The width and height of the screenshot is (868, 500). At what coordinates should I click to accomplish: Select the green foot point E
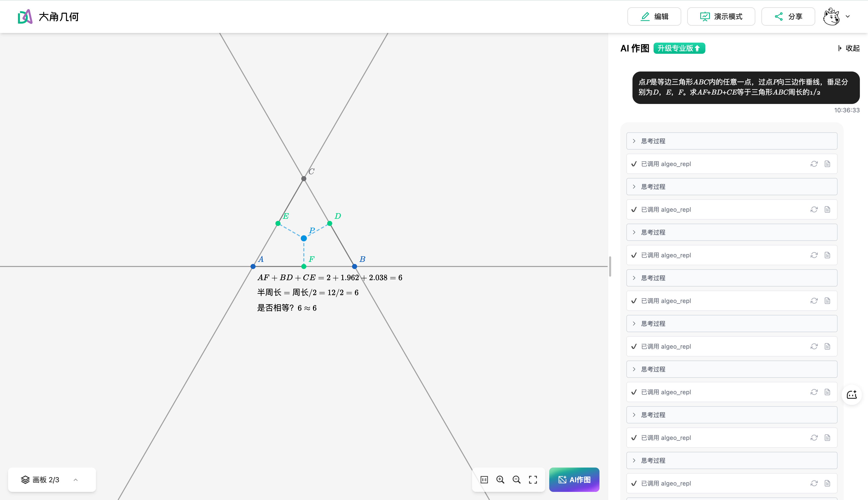click(278, 224)
